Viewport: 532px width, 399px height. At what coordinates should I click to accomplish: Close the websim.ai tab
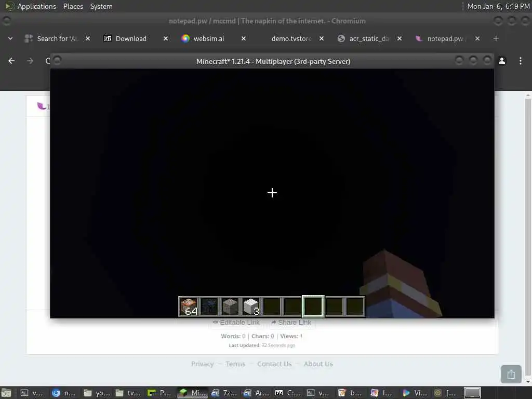pyautogui.click(x=244, y=38)
